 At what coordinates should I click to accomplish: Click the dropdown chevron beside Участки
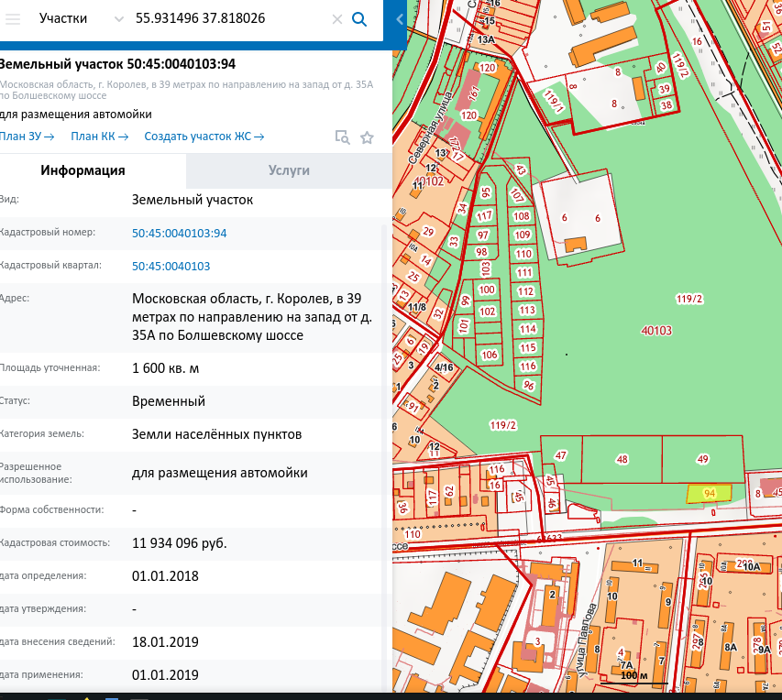tap(118, 19)
